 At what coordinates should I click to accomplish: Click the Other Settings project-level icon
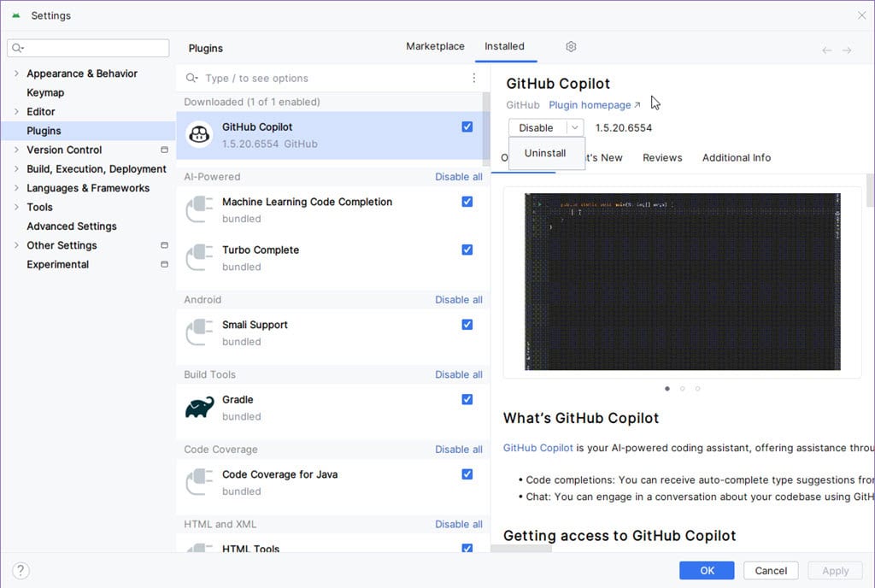(x=164, y=245)
